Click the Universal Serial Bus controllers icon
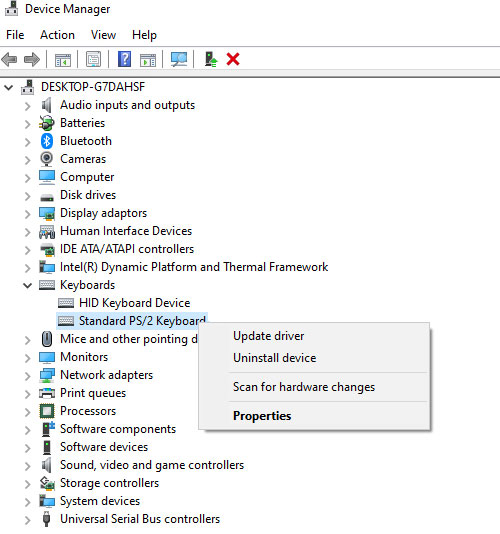This screenshot has height=534, width=500. [47, 519]
